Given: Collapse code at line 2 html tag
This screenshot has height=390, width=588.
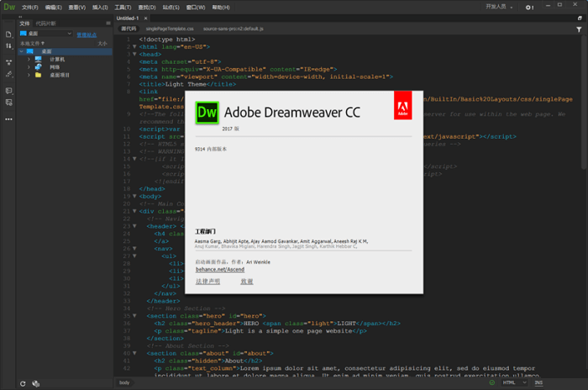Looking at the screenshot, I should click(134, 46).
